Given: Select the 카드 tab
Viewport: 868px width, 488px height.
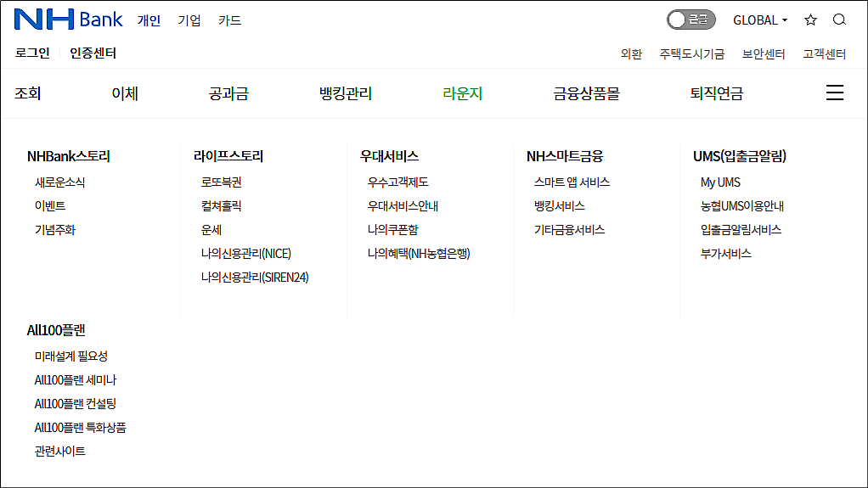Looking at the screenshot, I should pyautogui.click(x=229, y=20).
